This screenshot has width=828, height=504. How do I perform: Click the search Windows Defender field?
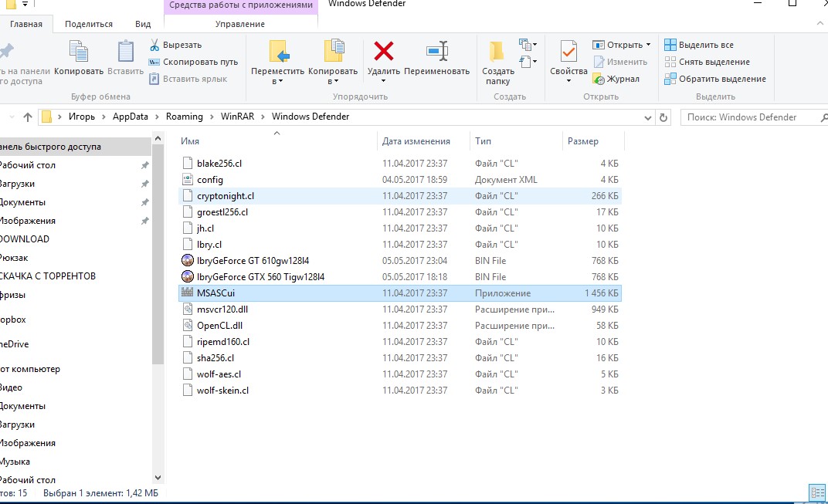click(754, 117)
